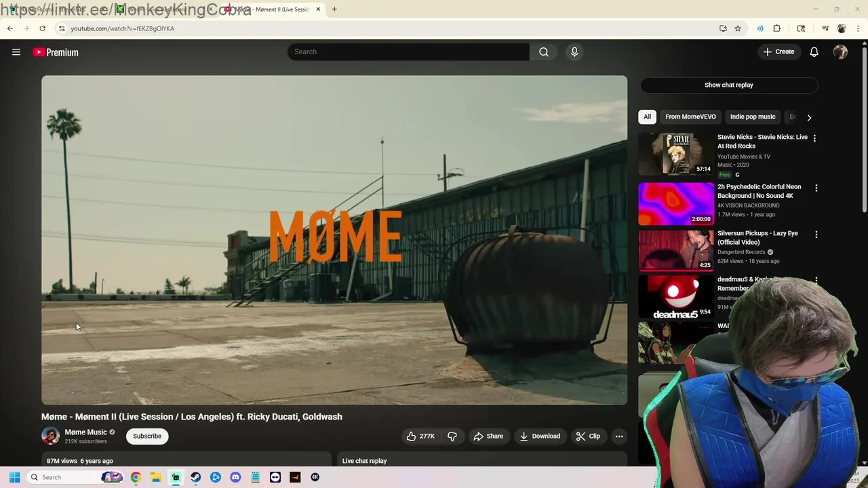Image resolution: width=868 pixels, height=488 pixels.
Task: Open Møme Music channel name link
Action: [86, 432]
